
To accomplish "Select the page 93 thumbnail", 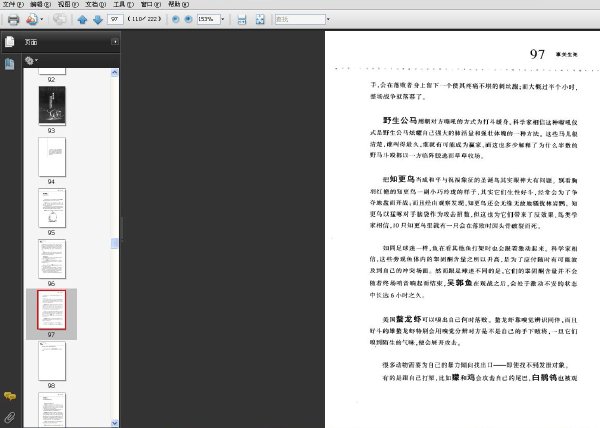I will (52, 106).
